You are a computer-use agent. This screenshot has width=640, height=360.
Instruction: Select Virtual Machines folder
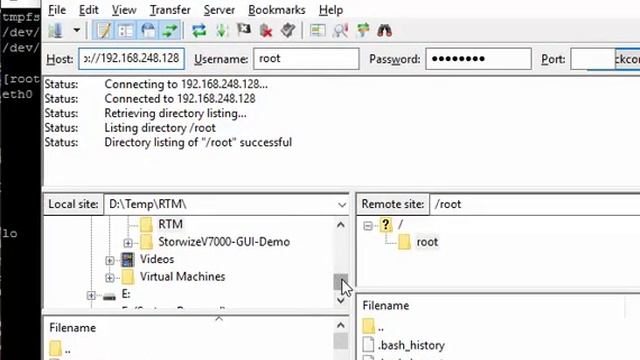[182, 277]
